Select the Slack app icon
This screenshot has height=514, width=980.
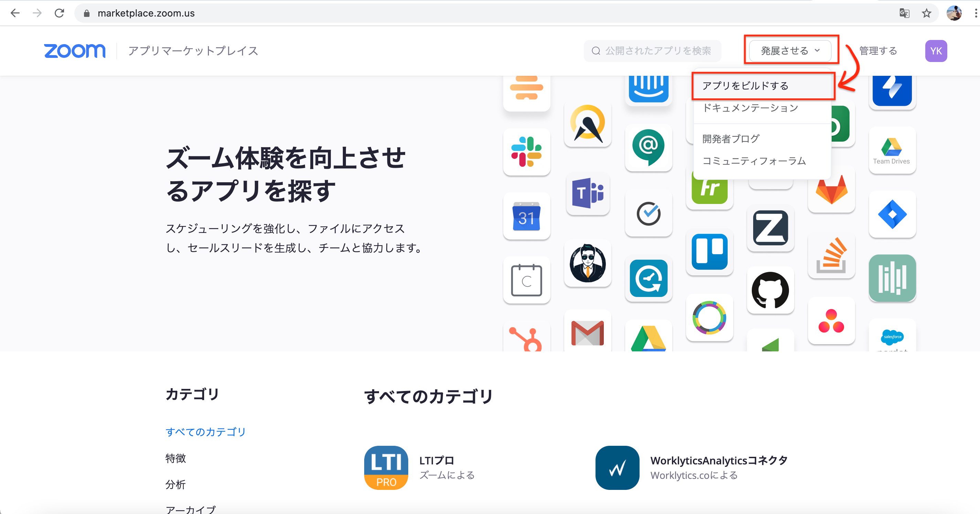(527, 152)
